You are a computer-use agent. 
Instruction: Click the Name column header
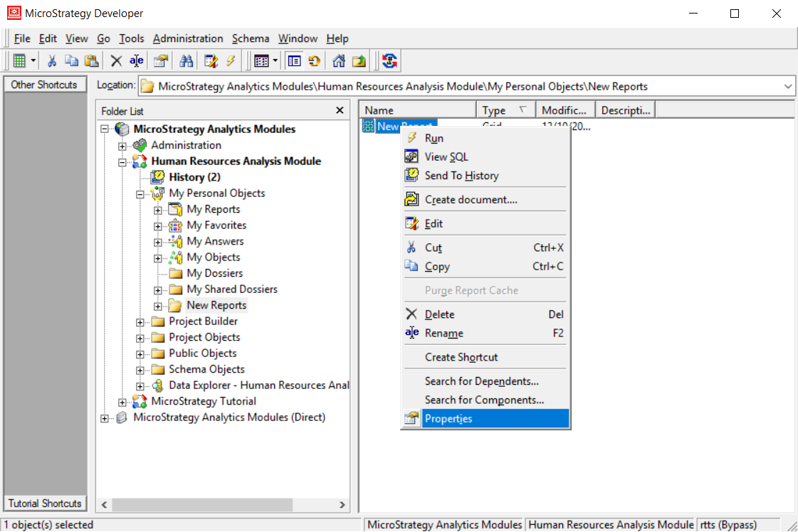(419, 110)
